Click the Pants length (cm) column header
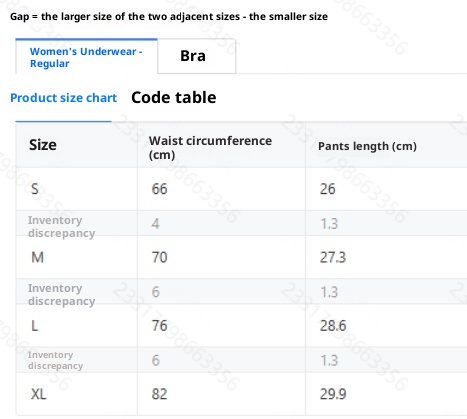The image size is (467, 419). (x=367, y=146)
